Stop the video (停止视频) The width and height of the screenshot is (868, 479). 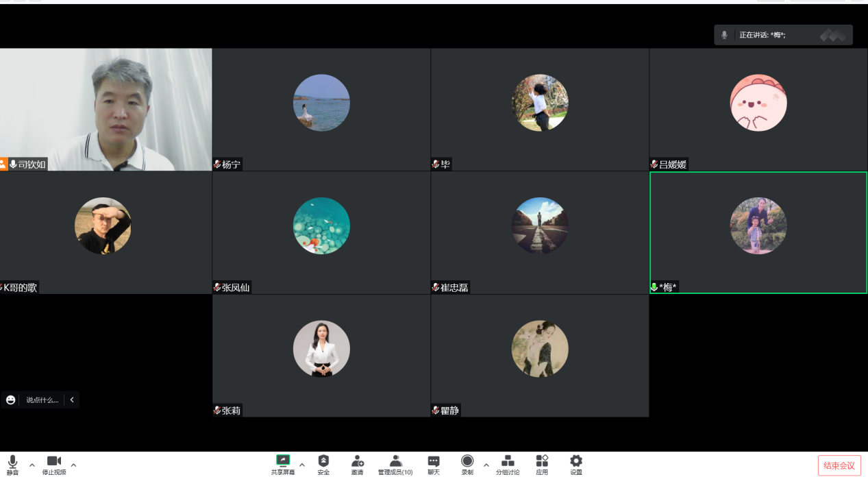tap(53, 464)
